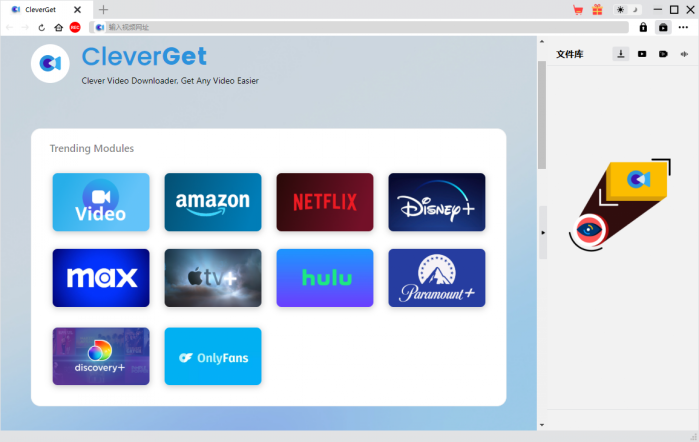The height and width of the screenshot is (442, 699).
Task: Maximize the CleverGet window
Action: (674, 10)
